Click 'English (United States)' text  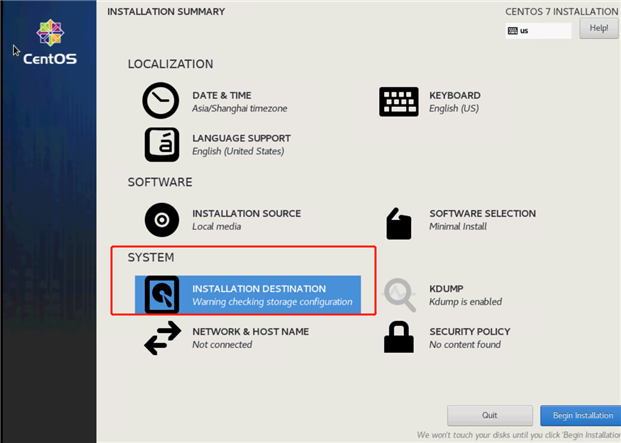238,151
